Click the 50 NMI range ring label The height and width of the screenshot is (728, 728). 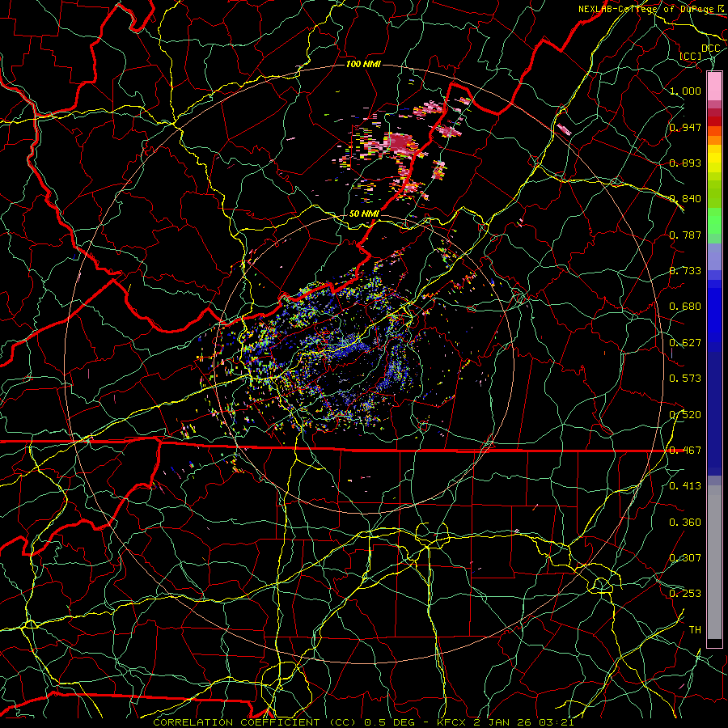(364, 214)
